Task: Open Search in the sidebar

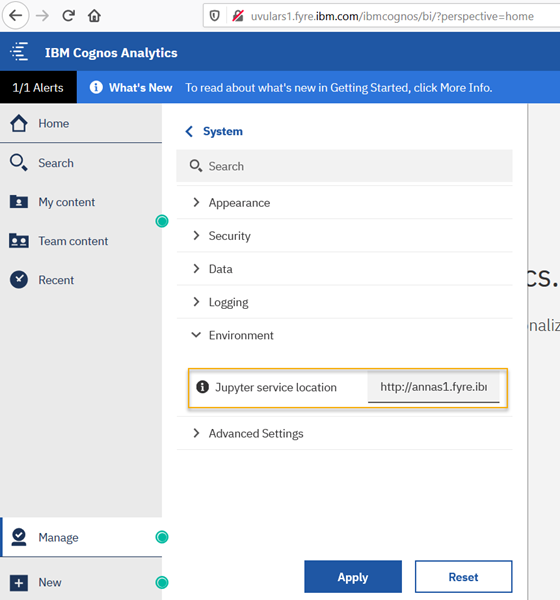Action: [81, 163]
